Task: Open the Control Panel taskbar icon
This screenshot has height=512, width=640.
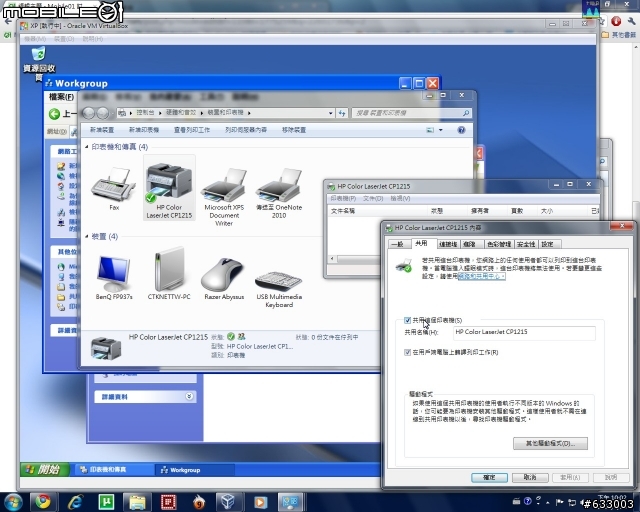Action: point(291,502)
